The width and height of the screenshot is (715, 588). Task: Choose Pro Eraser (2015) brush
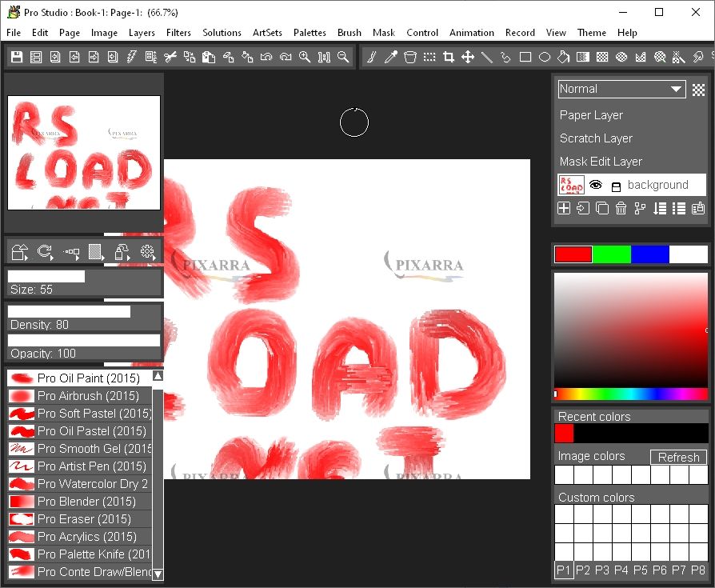click(x=80, y=518)
